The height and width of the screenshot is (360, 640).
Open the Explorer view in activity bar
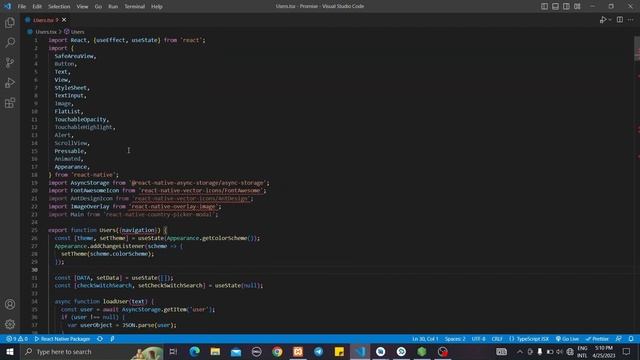point(10,22)
